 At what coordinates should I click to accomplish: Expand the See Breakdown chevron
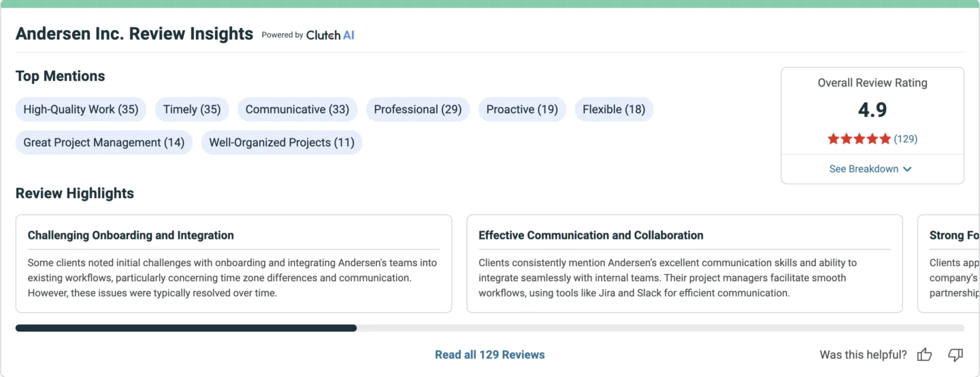pyautogui.click(x=907, y=169)
